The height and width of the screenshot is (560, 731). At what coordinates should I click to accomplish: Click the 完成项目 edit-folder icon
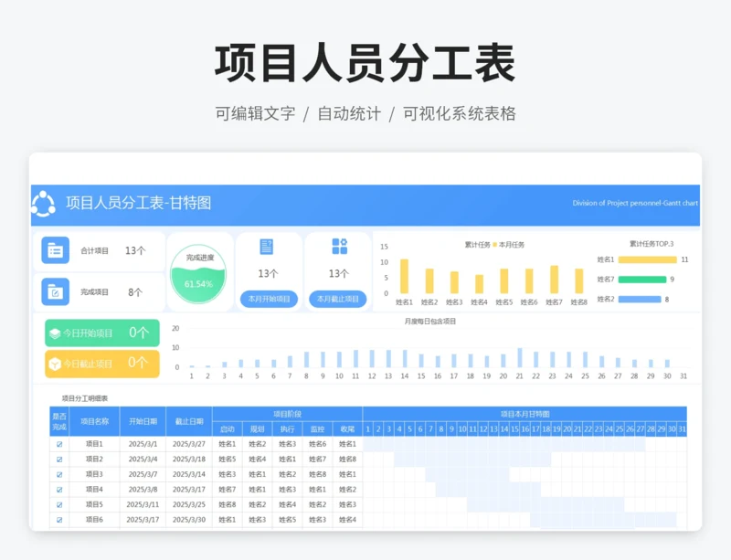[x=55, y=292]
